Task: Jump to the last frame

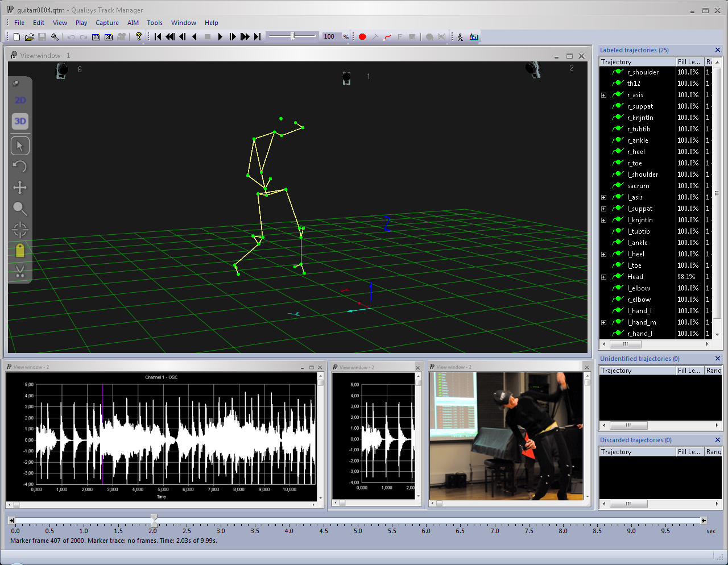Action: tap(257, 37)
